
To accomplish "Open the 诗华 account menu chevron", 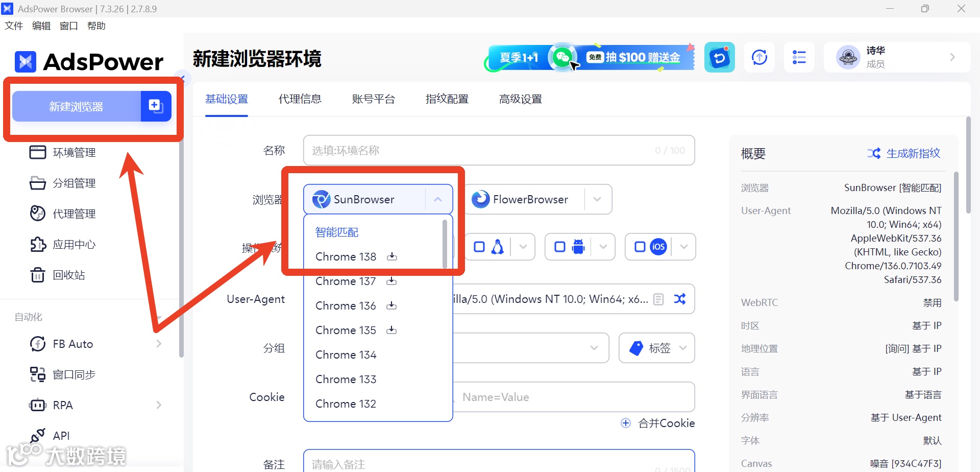I will (952, 57).
